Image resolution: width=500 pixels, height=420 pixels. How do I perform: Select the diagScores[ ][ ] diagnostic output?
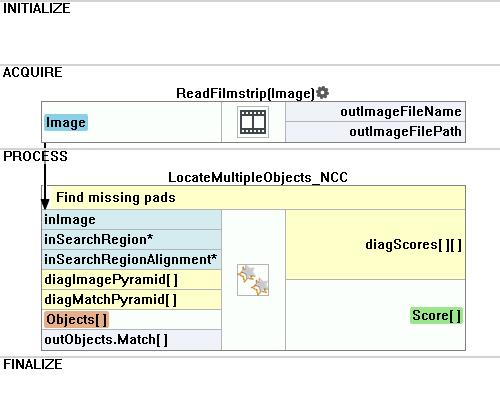[x=375, y=245]
